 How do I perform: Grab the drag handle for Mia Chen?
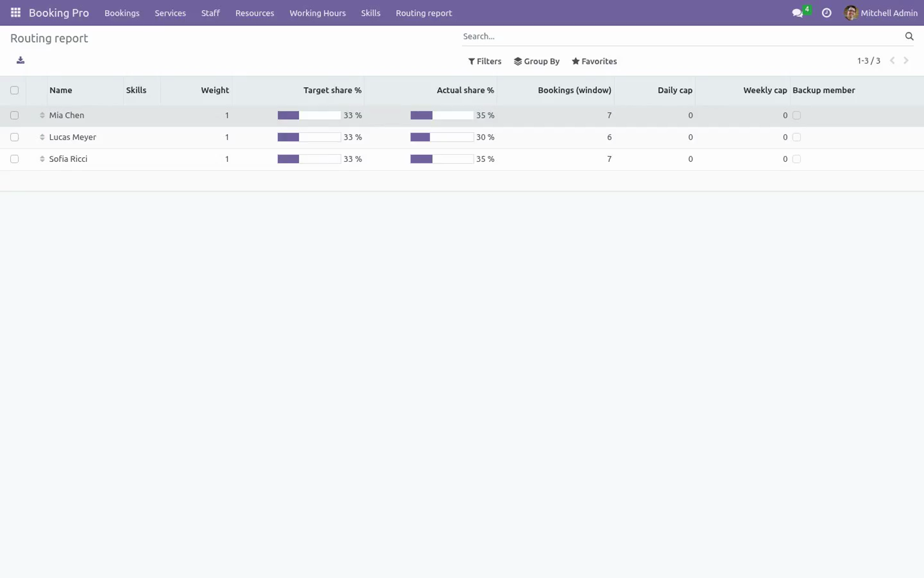pyautogui.click(x=42, y=115)
